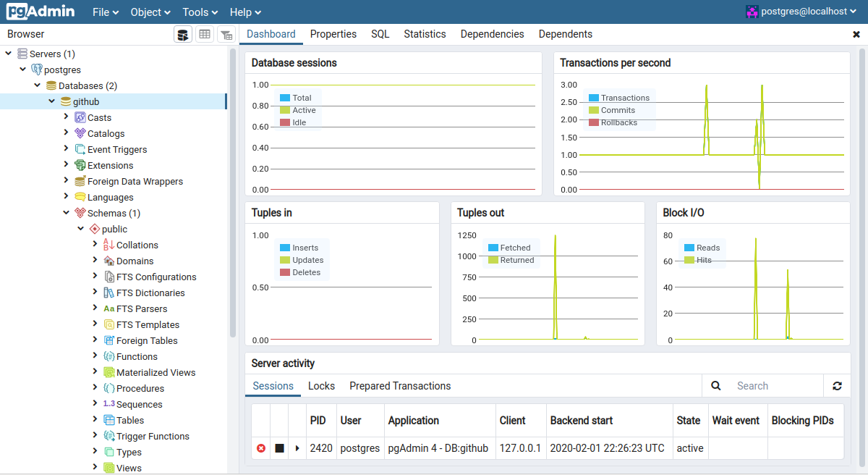
Task: Click the search magnifier icon
Action: (x=715, y=386)
